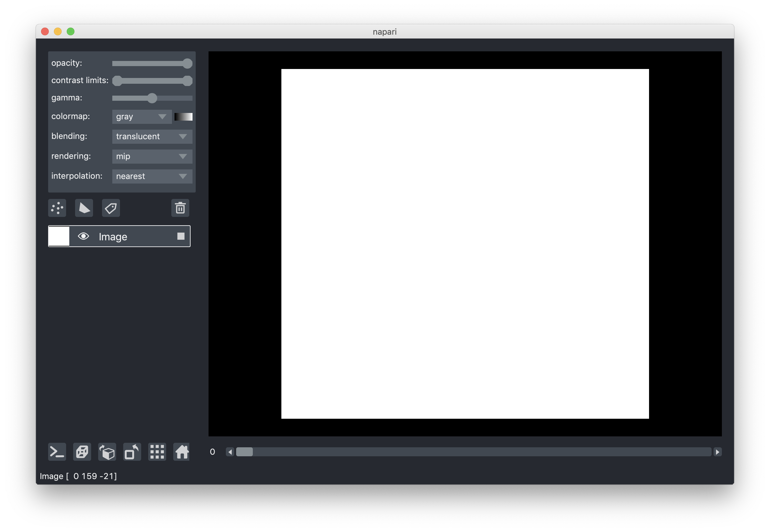Add a new shapes layer
This screenshot has height=532, width=770.
click(x=84, y=208)
